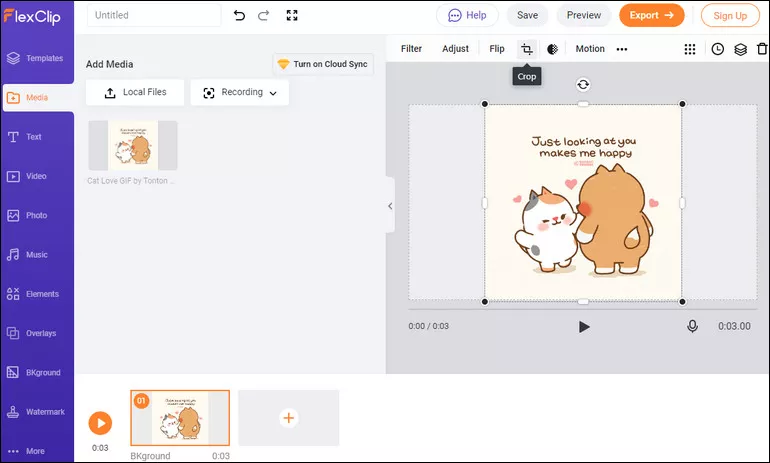
Task: Record a voiceover with the microphone icon
Action: click(x=692, y=326)
